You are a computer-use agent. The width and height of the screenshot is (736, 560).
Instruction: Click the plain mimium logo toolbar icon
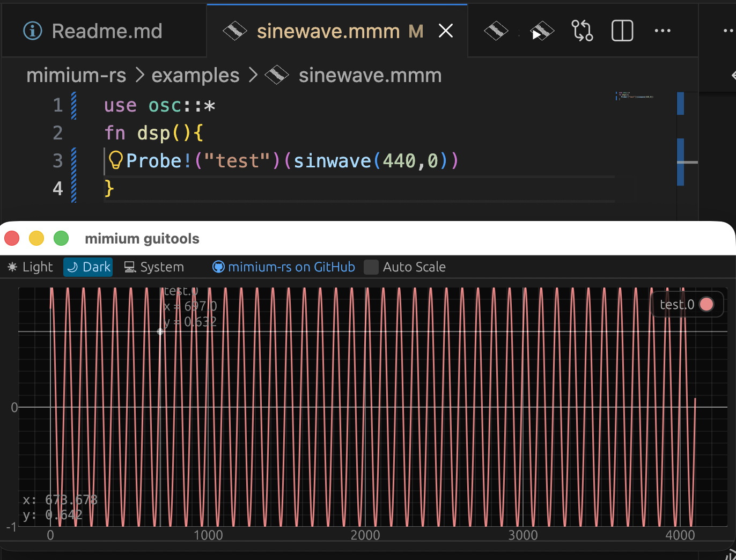tap(496, 31)
